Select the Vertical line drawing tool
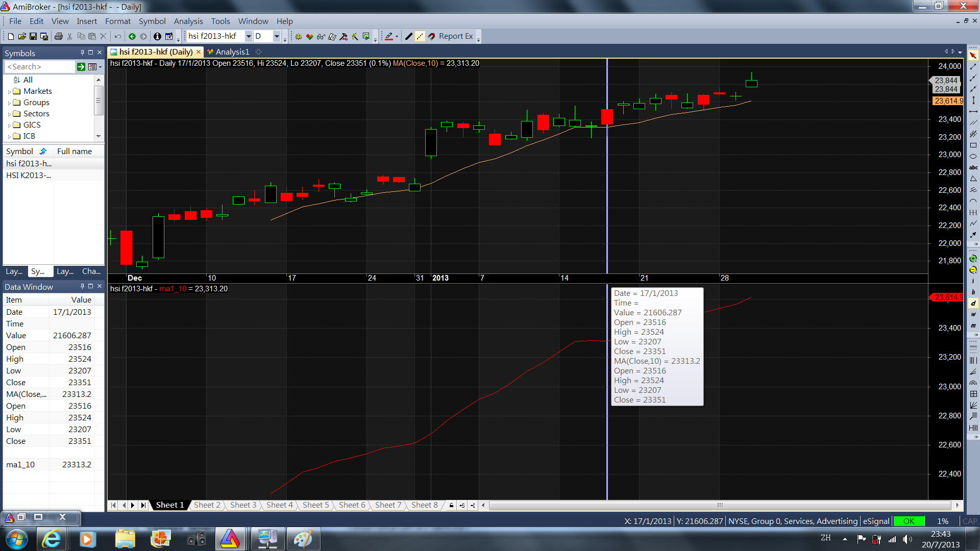Screen dimensions: 980x551 pyautogui.click(x=973, y=100)
